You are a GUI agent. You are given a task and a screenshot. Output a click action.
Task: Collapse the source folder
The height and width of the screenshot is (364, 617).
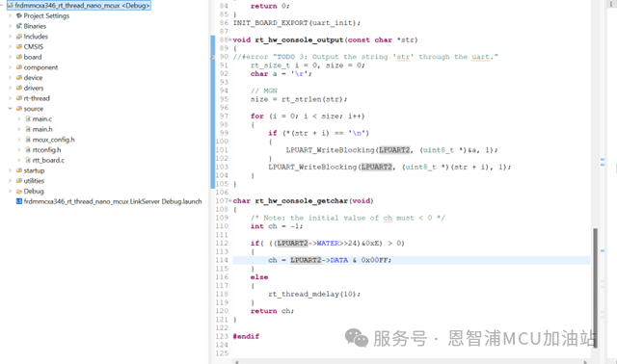[11, 109]
